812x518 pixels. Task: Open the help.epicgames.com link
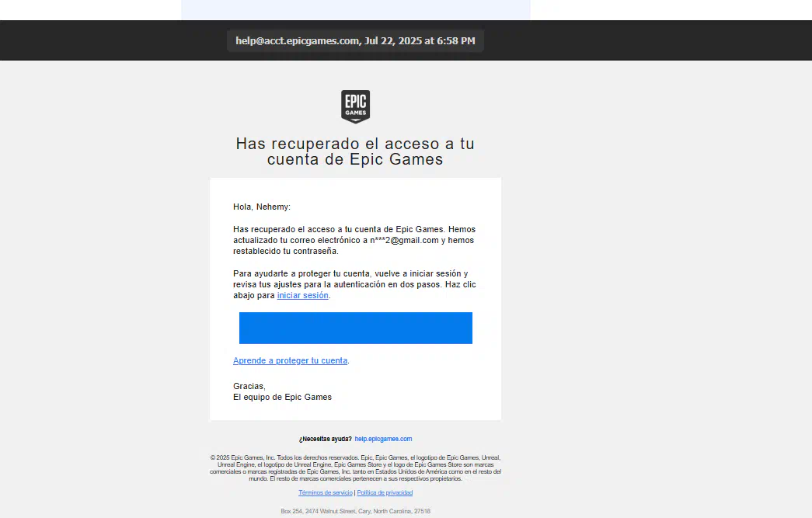[x=383, y=439]
